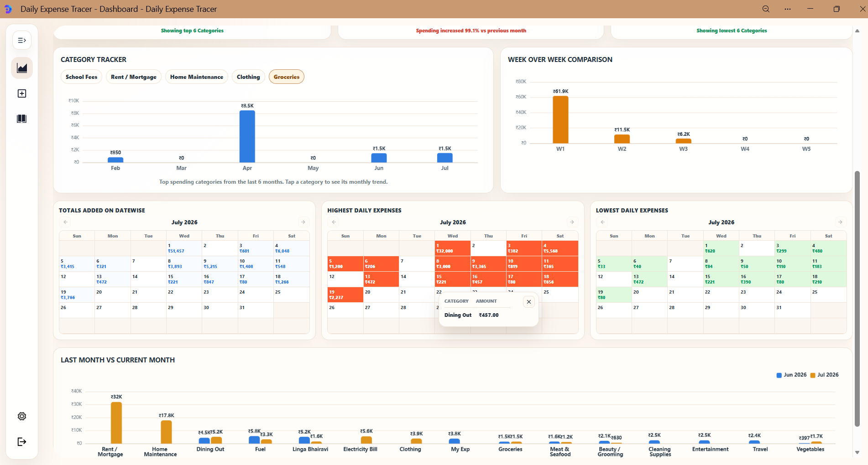Select the Home Maintenance category chip

click(x=197, y=77)
